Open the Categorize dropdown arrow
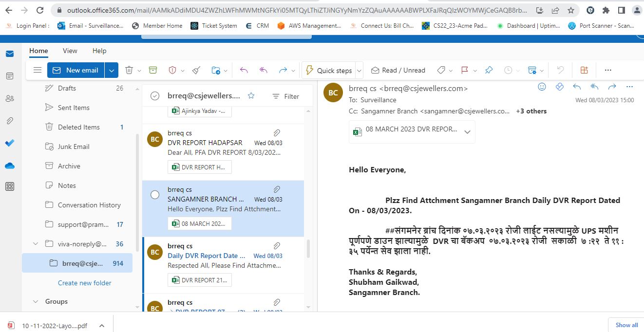644x332 pixels. [x=452, y=71]
